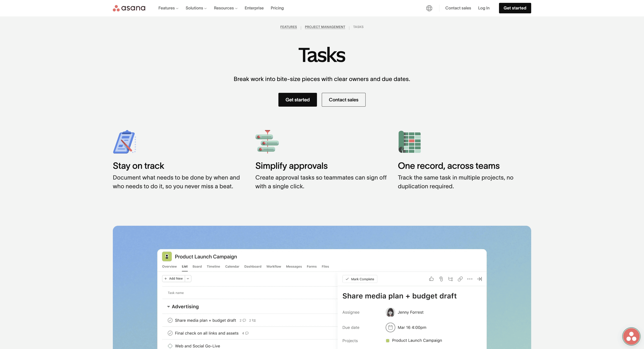Click the comment count icon on Share media plan row
This screenshot has width=644, height=349.
[x=244, y=320]
